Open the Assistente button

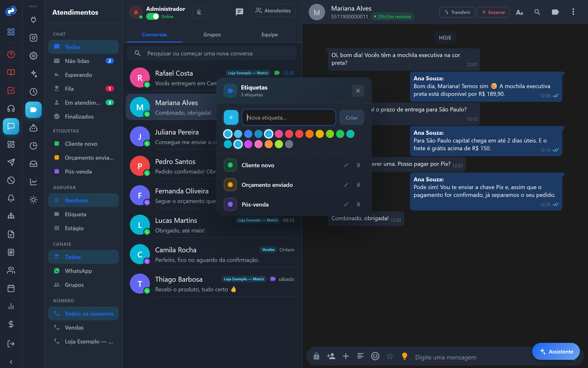[556, 351]
